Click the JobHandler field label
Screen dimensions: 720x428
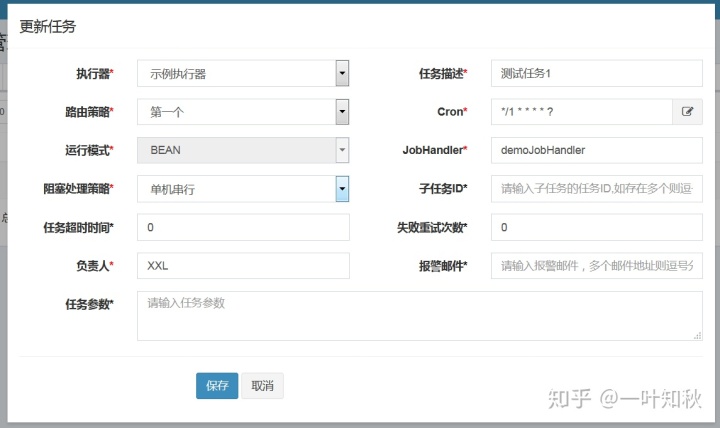pyautogui.click(x=435, y=150)
